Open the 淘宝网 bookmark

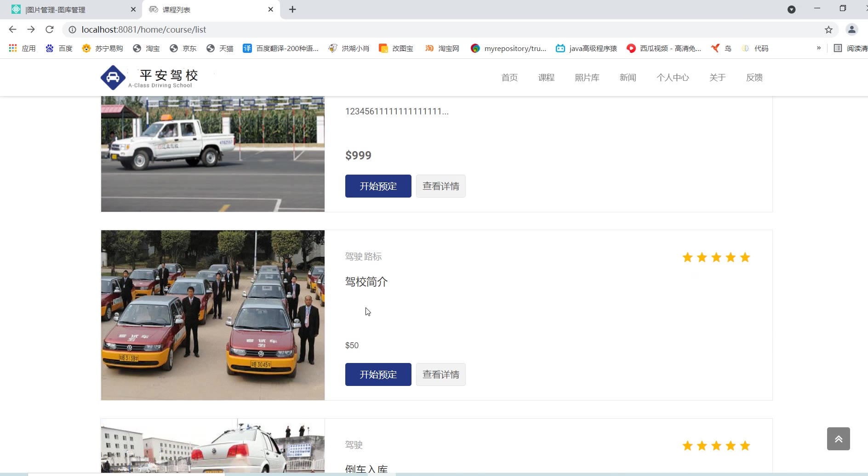coord(442,48)
